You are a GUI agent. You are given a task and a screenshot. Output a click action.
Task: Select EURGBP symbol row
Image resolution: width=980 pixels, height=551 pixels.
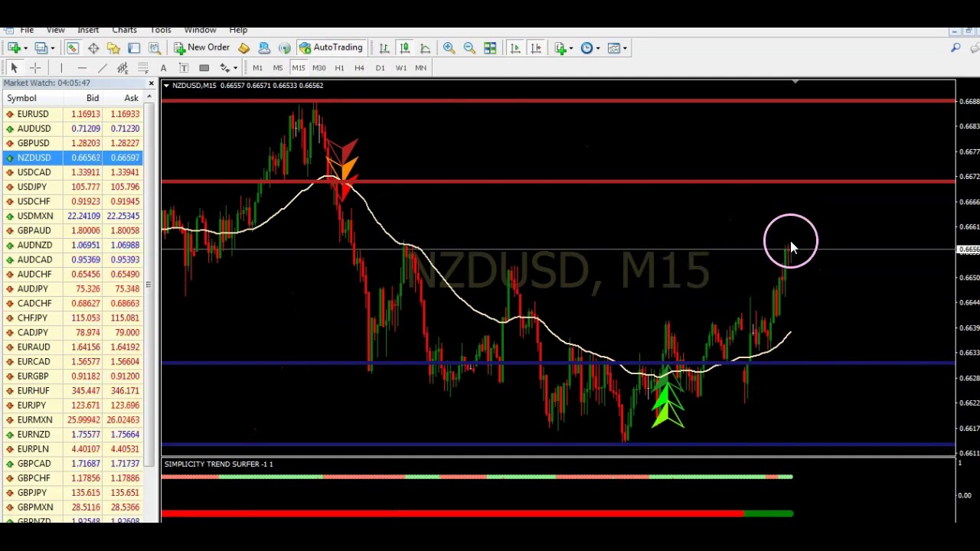[73, 376]
